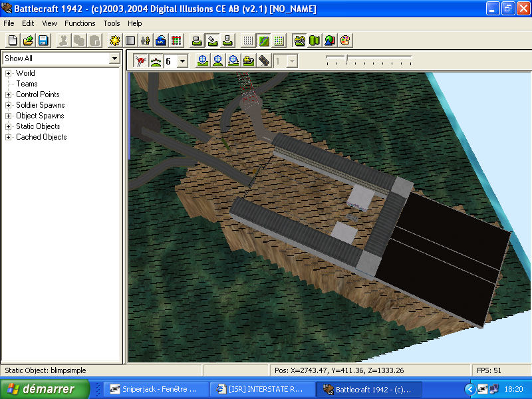This screenshot has width=532, height=399.
Task: Click the soldiers icon in the main toolbar
Action: click(146, 41)
